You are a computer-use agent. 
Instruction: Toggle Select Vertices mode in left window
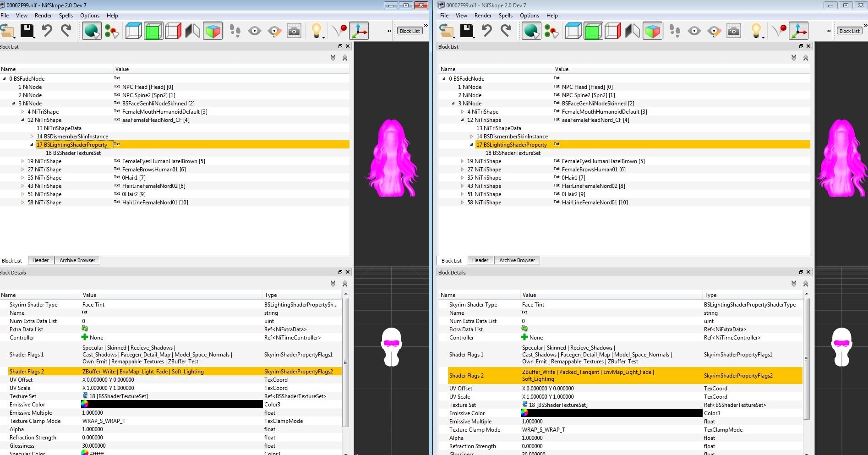(111, 31)
